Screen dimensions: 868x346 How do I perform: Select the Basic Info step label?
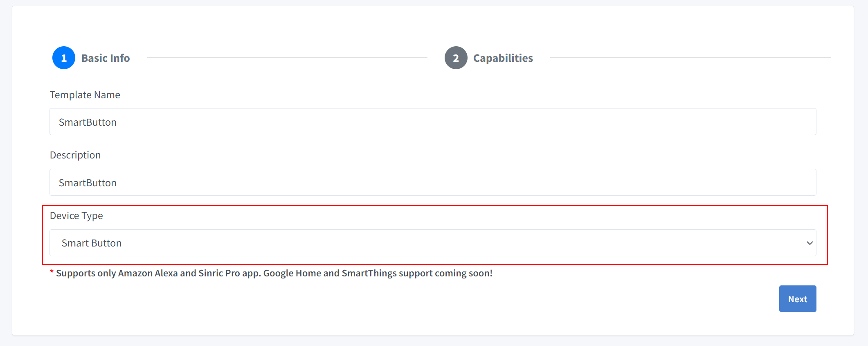pyautogui.click(x=106, y=58)
